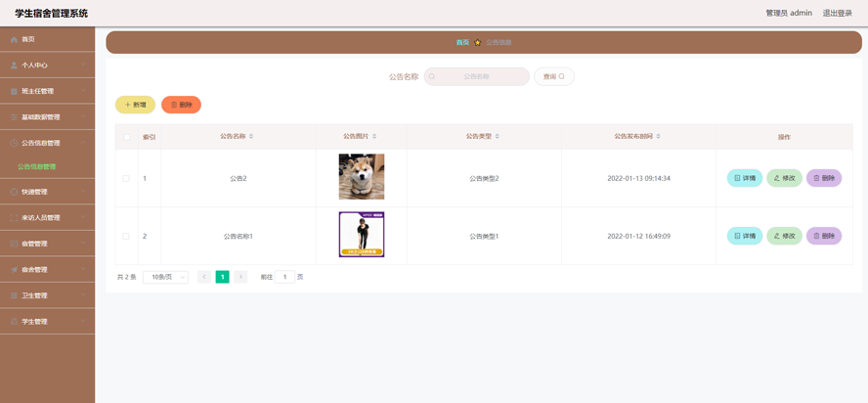Click the icon beside 班主任管理
868x403 pixels.
[14, 92]
